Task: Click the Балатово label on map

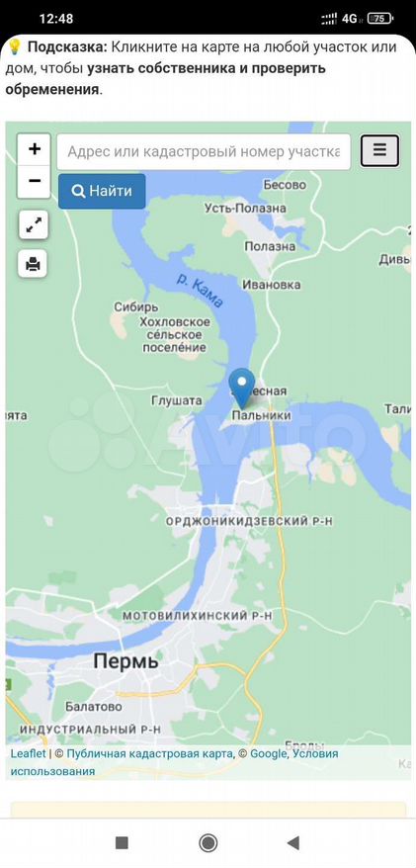Action: coord(94,707)
